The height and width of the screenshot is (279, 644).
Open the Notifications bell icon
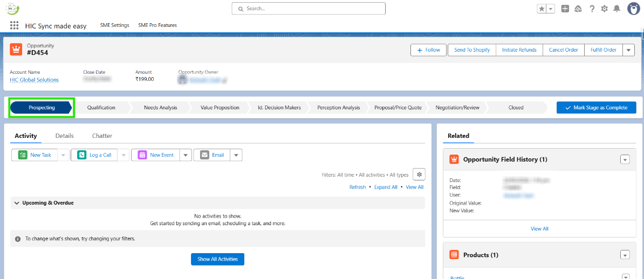click(616, 9)
